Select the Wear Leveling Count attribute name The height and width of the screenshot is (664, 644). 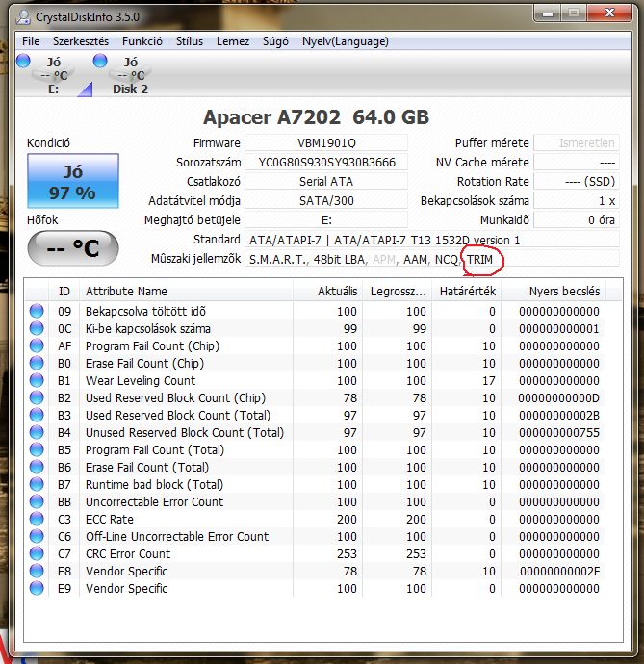[x=141, y=381]
